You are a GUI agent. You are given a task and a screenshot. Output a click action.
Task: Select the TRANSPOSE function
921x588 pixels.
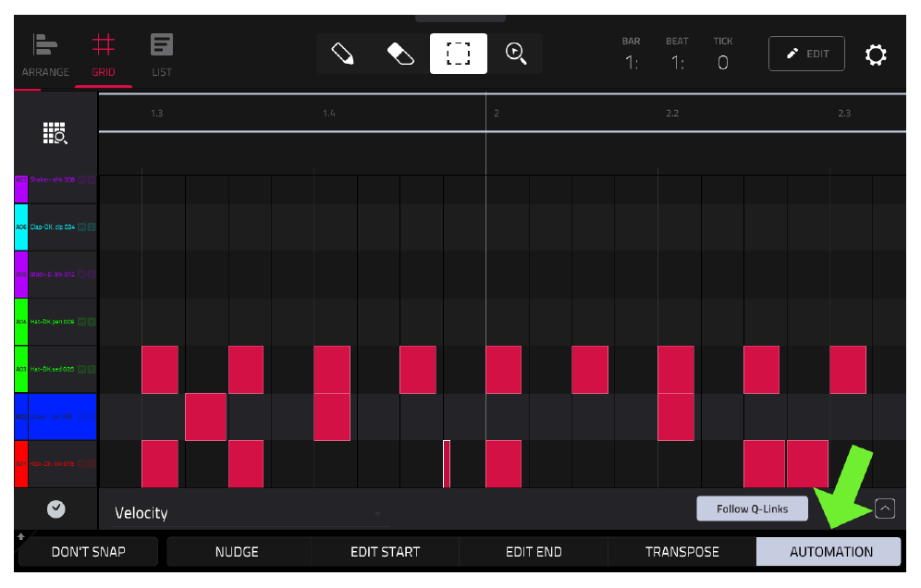point(682,552)
